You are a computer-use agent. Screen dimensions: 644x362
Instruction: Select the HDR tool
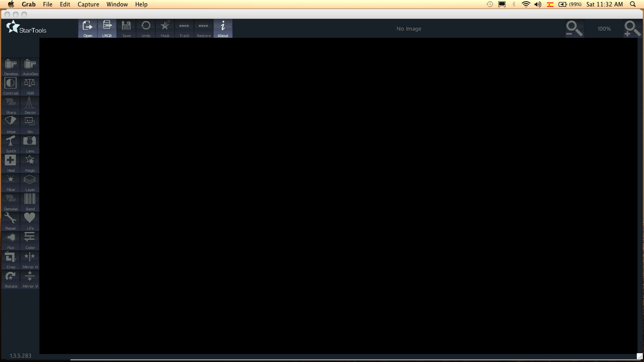[x=30, y=86]
